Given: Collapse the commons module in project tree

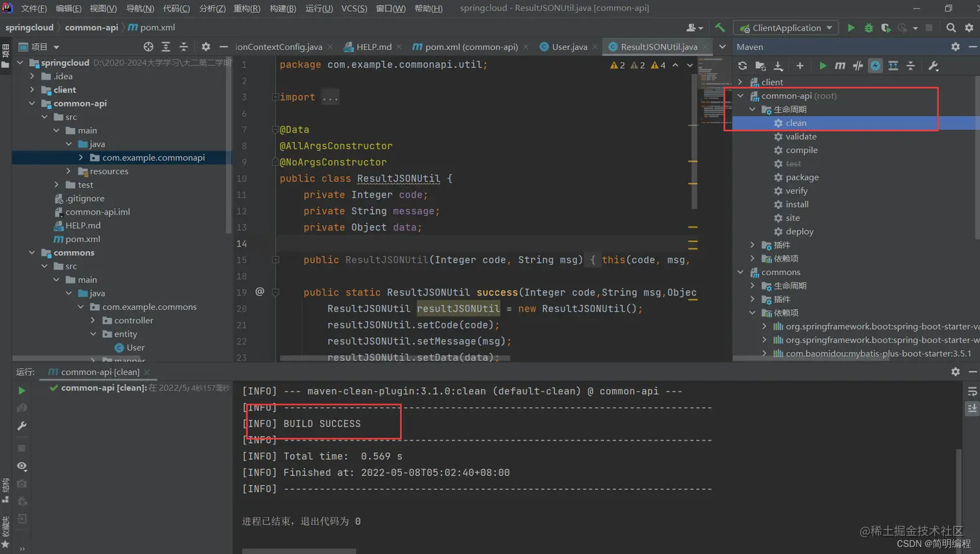Looking at the screenshot, I should (x=32, y=252).
